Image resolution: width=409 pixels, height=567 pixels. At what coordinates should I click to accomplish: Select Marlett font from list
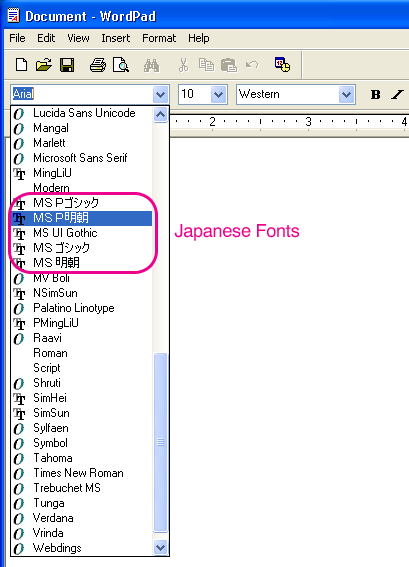click(x=82, y=143)
